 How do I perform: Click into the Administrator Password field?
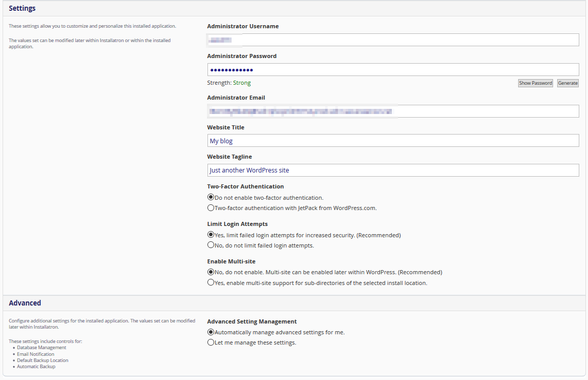(x=393, y=70)
